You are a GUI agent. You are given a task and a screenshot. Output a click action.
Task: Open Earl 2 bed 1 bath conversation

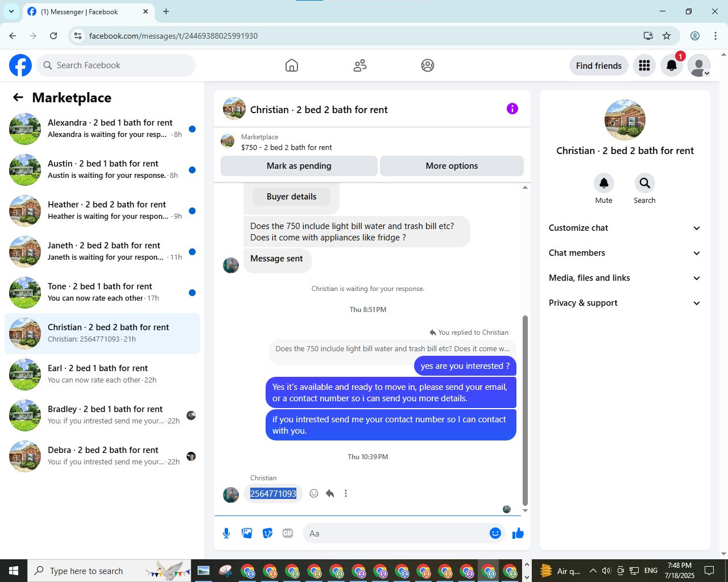click(x=102, y=375)
